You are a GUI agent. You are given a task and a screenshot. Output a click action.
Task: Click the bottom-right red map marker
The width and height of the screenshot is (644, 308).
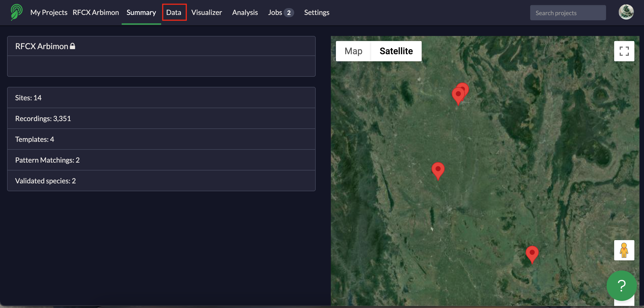(x=532, y=253)
